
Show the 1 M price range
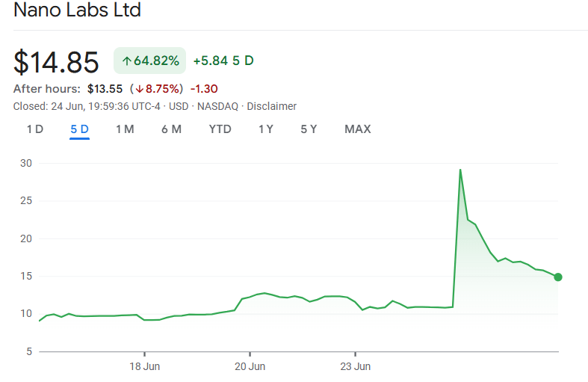click(125, 129)
